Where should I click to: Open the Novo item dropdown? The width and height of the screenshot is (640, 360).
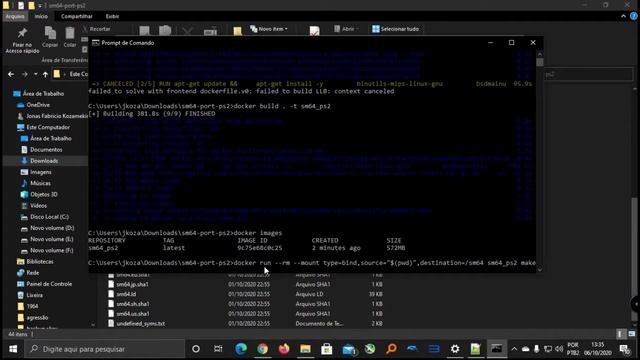(269, 29)
